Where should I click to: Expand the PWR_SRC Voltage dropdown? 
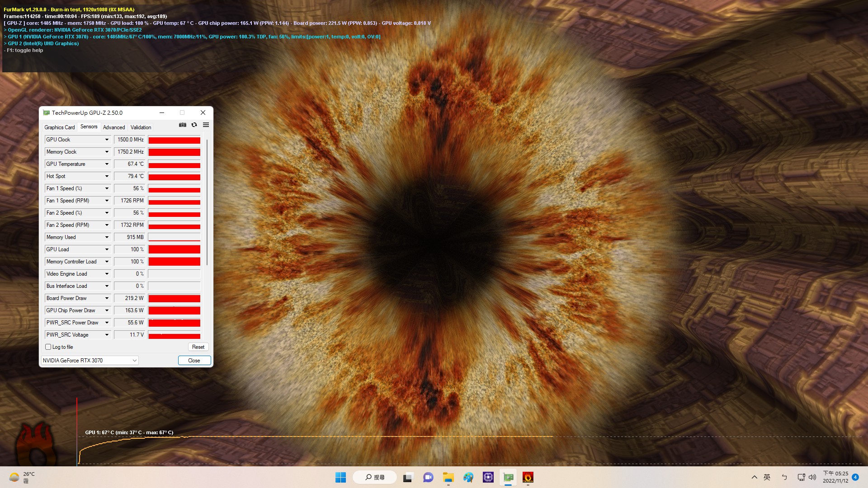107,335
